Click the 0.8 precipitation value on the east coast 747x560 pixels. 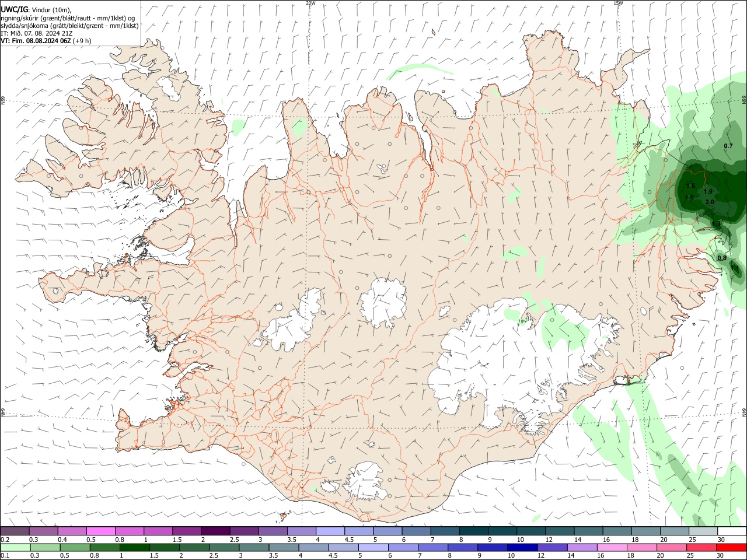click(722, 258)
